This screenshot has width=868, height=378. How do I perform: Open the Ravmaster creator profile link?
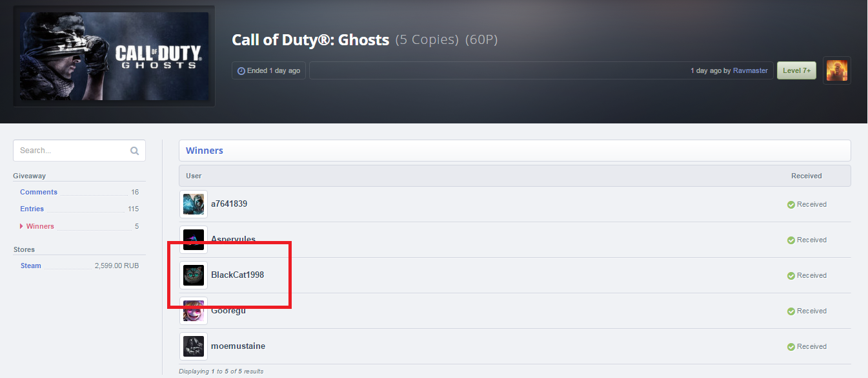751,70
